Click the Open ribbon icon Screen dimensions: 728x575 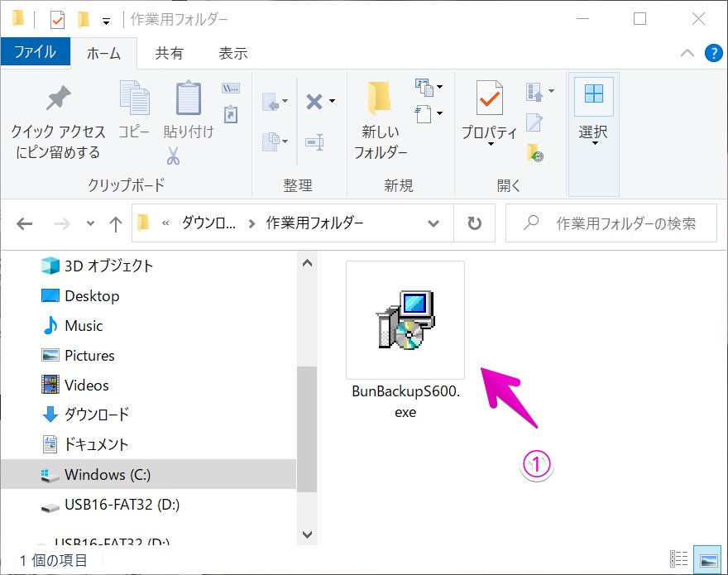point(534,92)
